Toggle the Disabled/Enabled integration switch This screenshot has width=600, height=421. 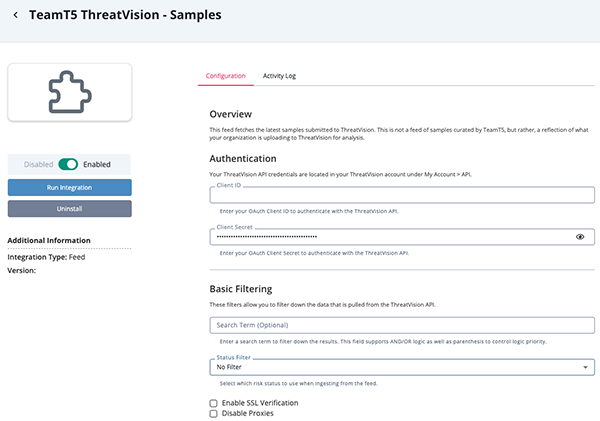68,164
